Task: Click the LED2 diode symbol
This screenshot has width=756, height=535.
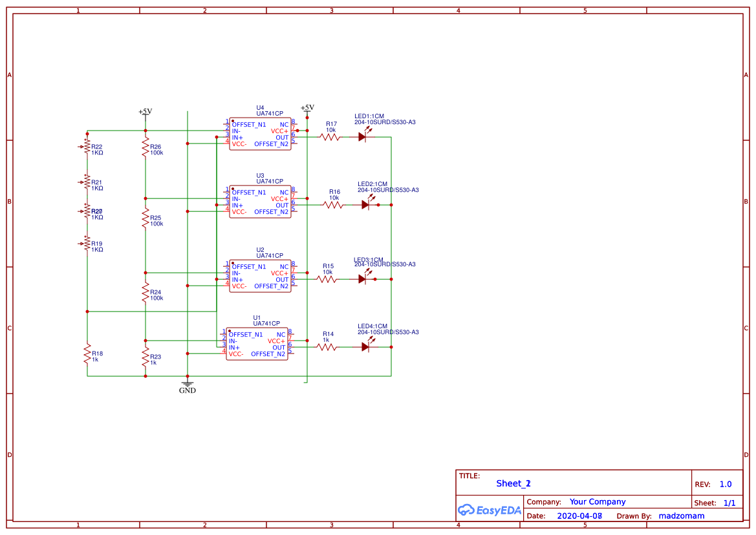Action: (365, 204)
